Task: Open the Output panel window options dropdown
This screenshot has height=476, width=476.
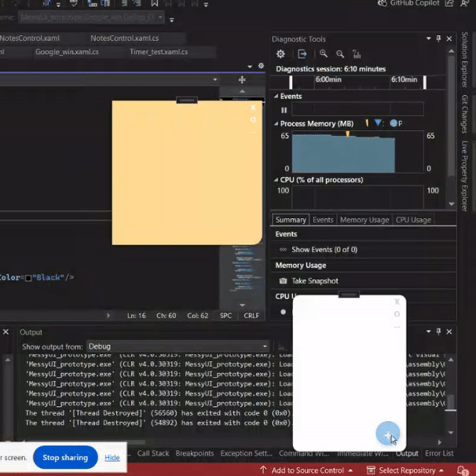Action: click(428, 331)
